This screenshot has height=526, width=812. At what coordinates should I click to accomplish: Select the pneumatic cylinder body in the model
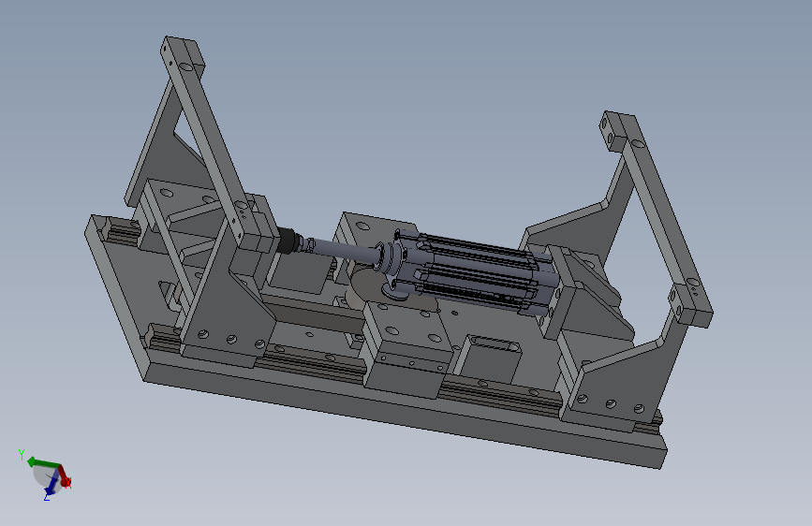(477, 271)
